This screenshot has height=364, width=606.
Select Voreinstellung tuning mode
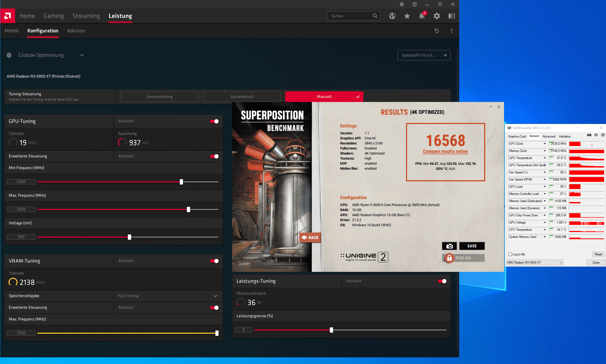click(160, 97)
